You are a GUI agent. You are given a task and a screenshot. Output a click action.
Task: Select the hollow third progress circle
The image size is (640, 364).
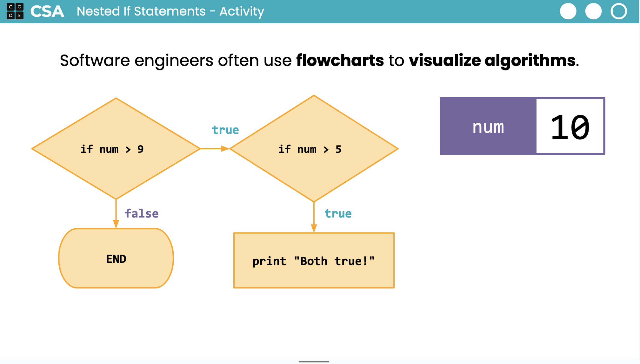click(619, 11)
